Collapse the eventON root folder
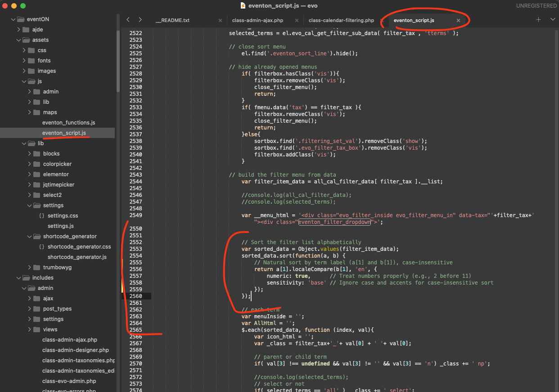The width and height of the screenshot is (559, 392). coord(13,19)
